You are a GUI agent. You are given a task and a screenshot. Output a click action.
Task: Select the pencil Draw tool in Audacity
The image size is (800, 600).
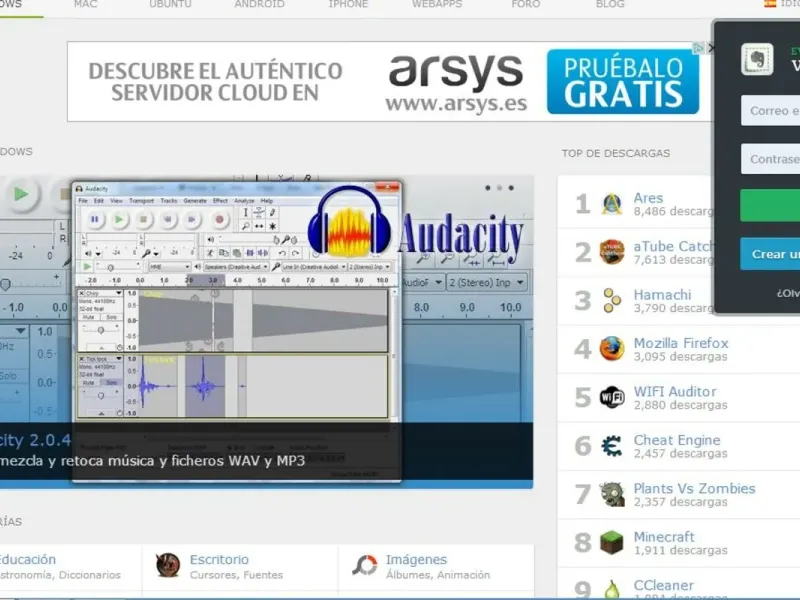point(272,213)
